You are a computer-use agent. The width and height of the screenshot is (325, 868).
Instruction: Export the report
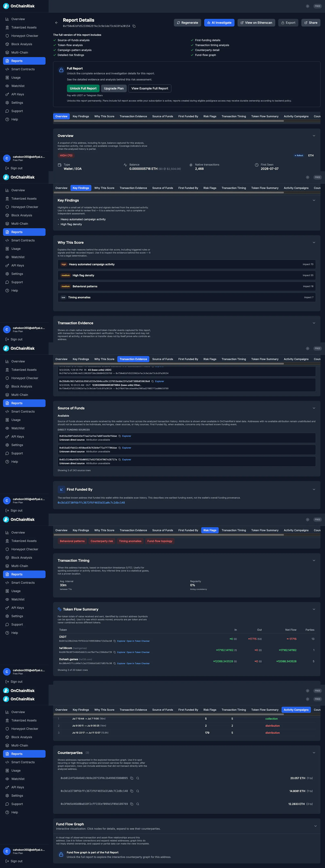(288, 23)
